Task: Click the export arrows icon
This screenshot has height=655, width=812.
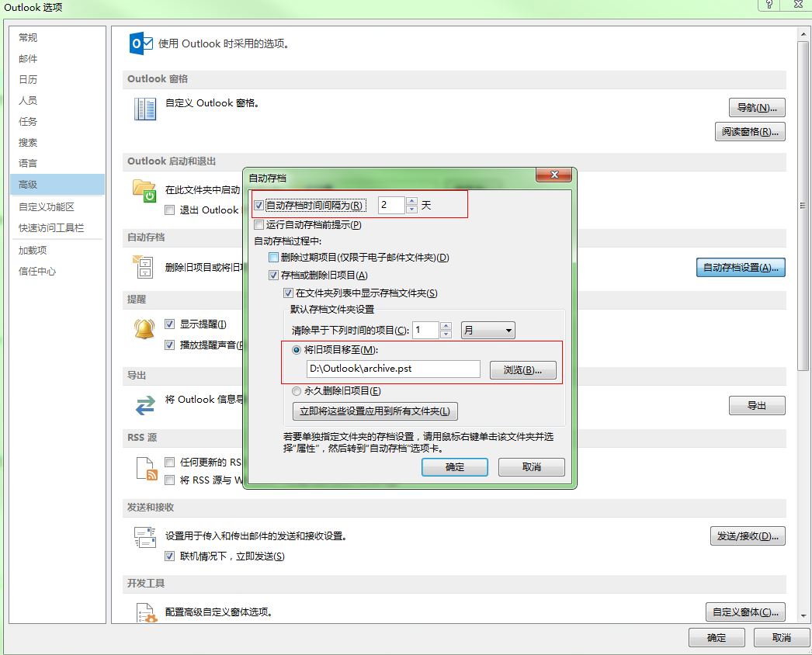Action: (x=145, y=405)
